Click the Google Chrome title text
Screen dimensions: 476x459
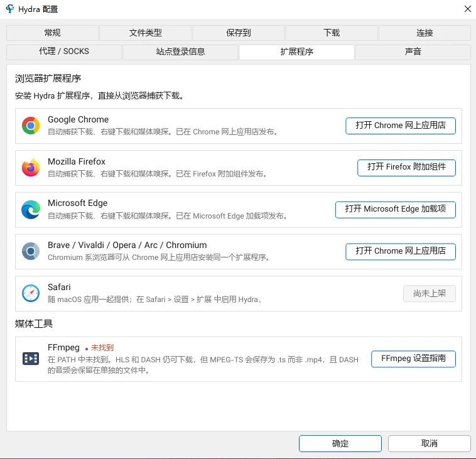pyautogui.click(x=78, y=119)
